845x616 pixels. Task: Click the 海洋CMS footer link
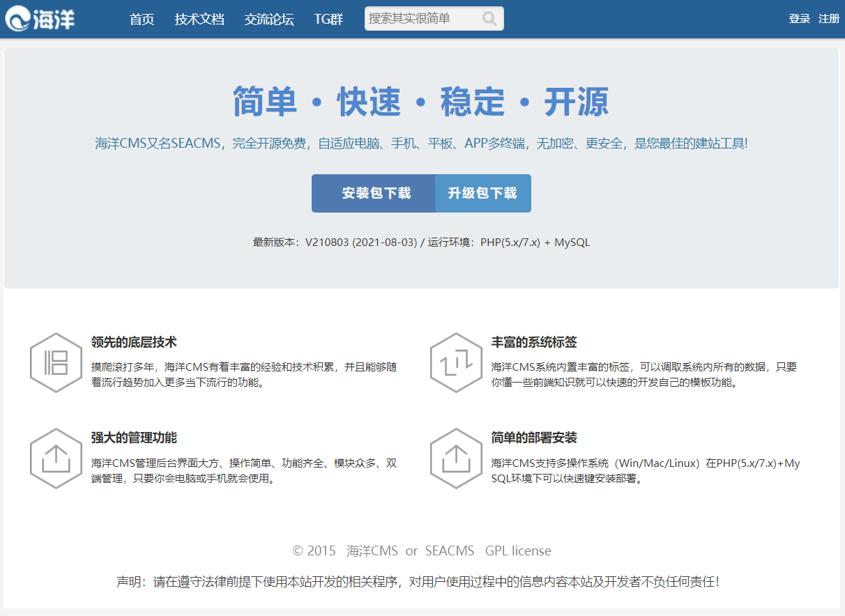pyautogui.click(x=372, y=550)
